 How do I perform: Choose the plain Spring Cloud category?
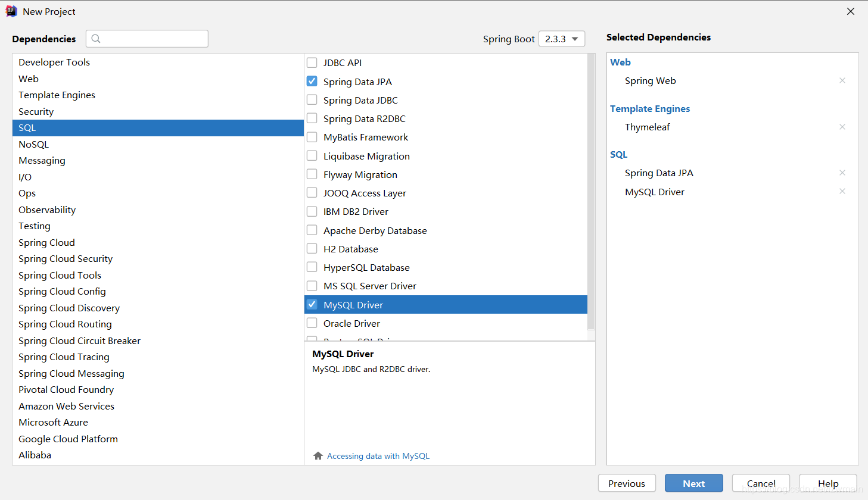point(158,242)
